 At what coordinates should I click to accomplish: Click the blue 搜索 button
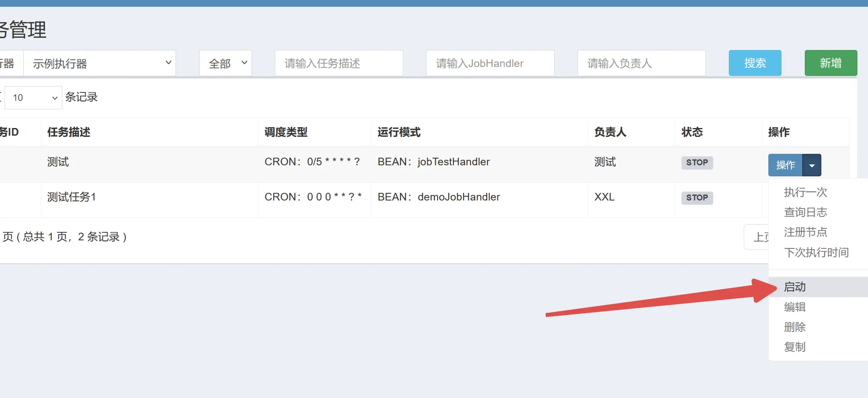point(755,63)
